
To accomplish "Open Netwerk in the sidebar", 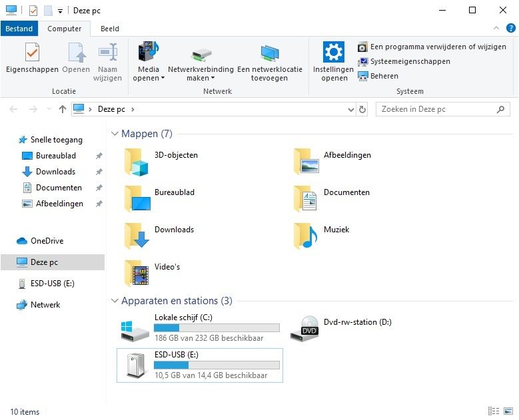I will click(39, 305).
